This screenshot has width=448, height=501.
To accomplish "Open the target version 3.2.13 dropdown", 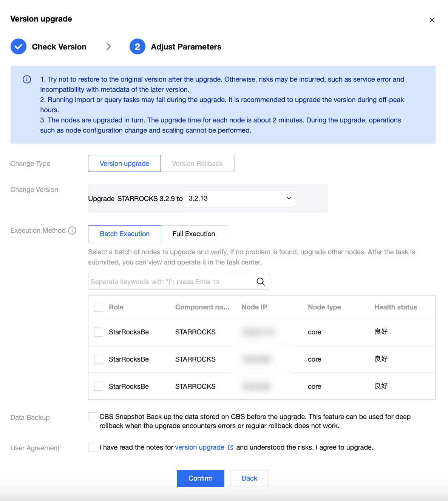I will (x=239, y=198).
